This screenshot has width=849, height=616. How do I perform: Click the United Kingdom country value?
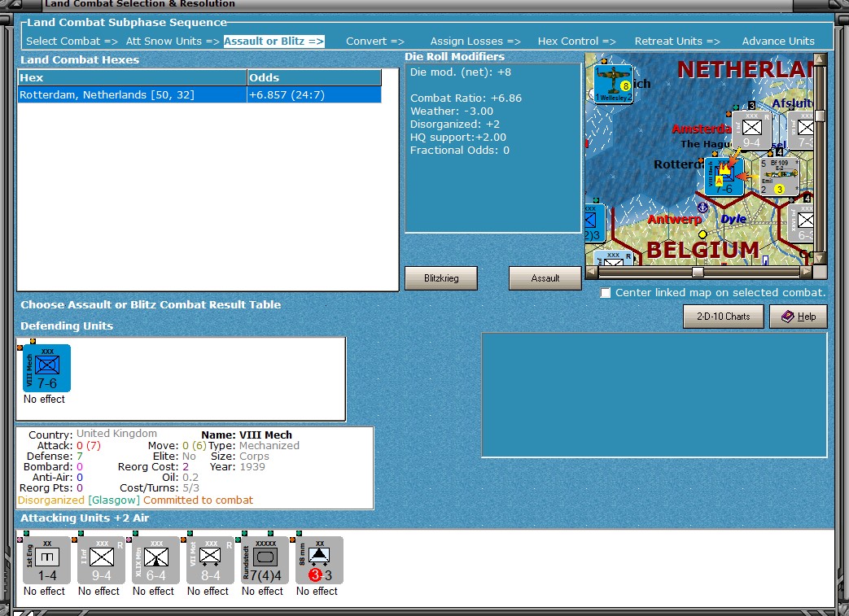coord(116,434)
